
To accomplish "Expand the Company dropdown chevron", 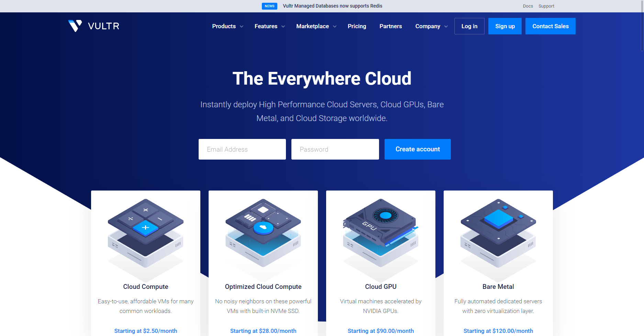I will click(x=446, y=26).
